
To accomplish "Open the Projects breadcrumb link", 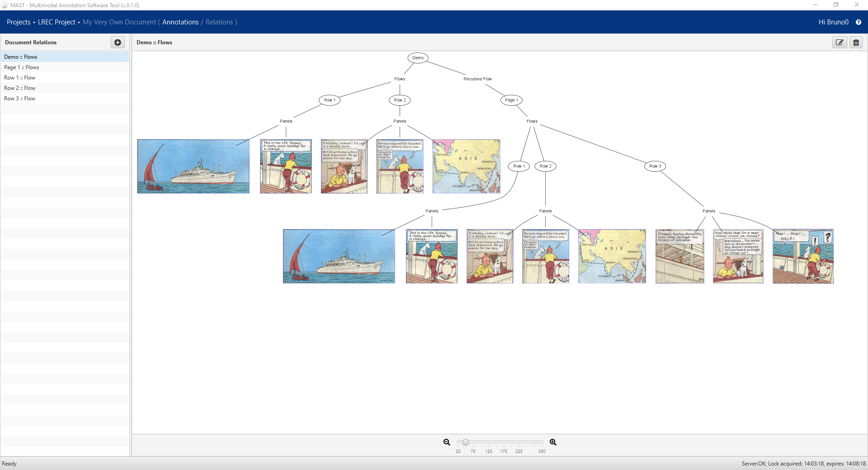I will coord(19,22).
